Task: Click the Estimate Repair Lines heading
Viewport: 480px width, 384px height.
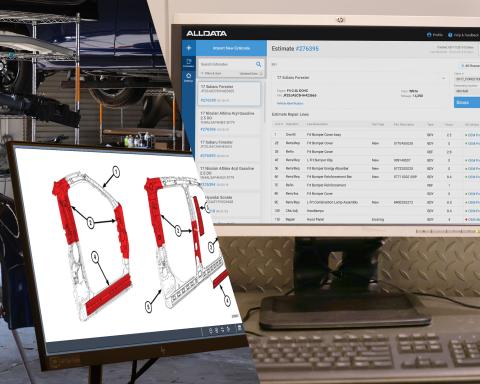Action: (290, 114)
